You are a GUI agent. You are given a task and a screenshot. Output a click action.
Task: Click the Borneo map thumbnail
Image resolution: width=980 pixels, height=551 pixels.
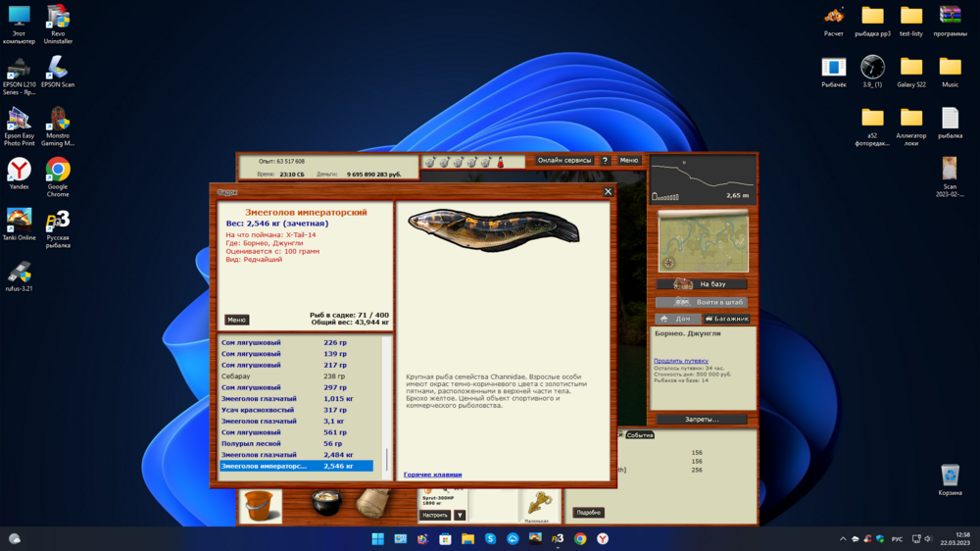(x=703, y=241)
